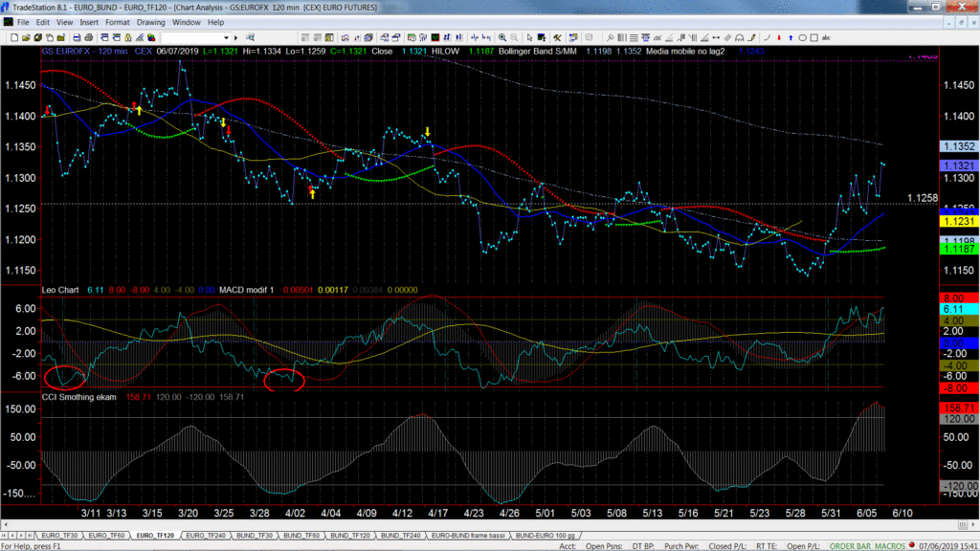The width and height of the screenshot is (980, 551).
Task: Click the green chart display toolbar icon
Action: point(435,37)
